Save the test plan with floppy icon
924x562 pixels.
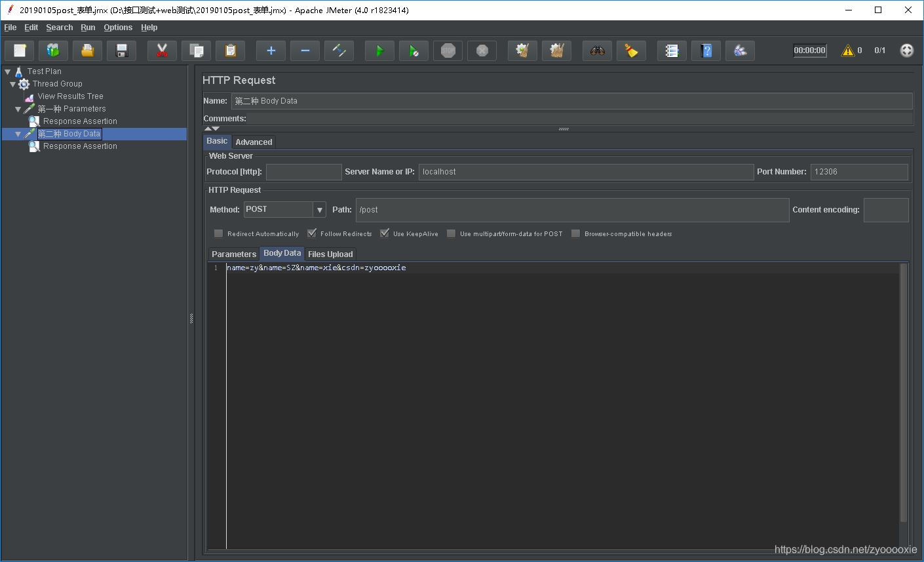coord(121,50)
